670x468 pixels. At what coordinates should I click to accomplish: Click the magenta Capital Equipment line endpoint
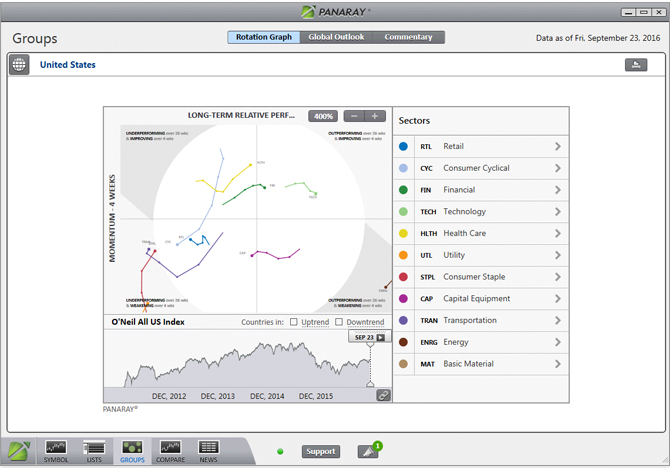click(252, 256)
